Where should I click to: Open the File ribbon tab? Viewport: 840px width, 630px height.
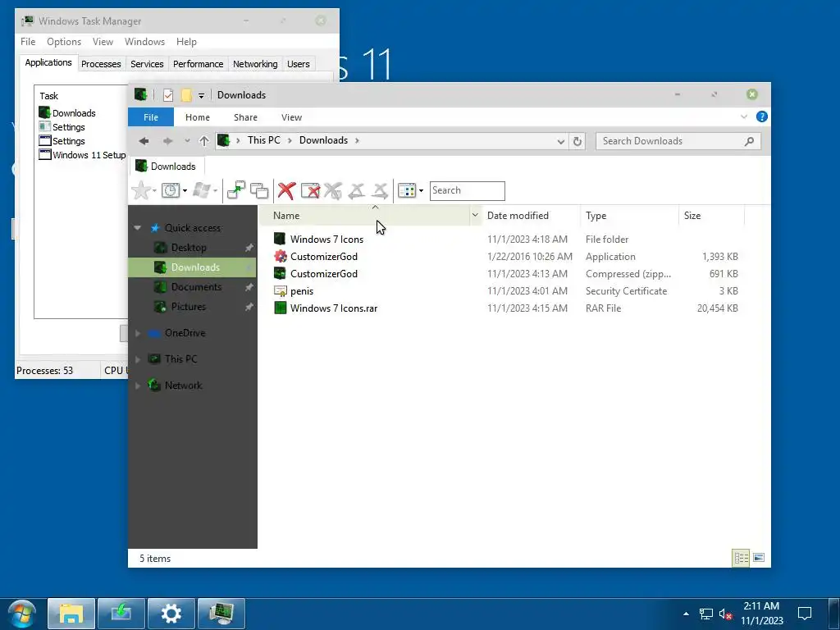[x=151, y=117]
